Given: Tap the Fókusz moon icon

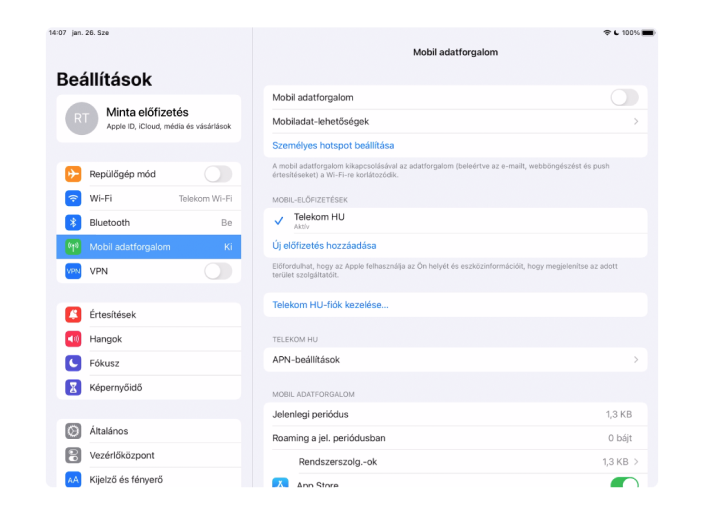Looking at the screenshot, I should coord(73,363).
